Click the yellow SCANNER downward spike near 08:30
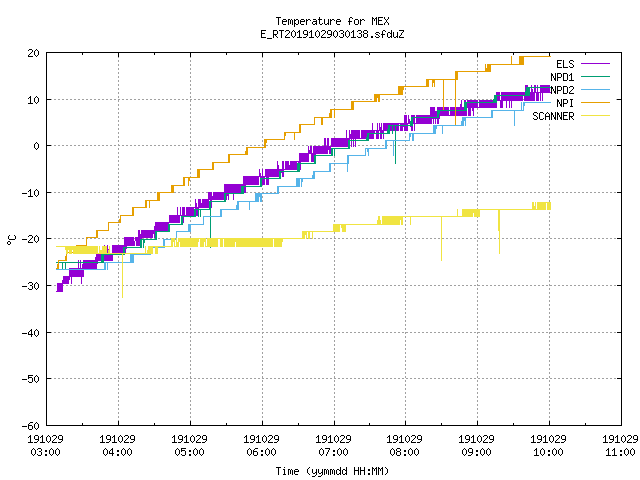The height and width of the screenshot is (480, 640). point(441,239)
